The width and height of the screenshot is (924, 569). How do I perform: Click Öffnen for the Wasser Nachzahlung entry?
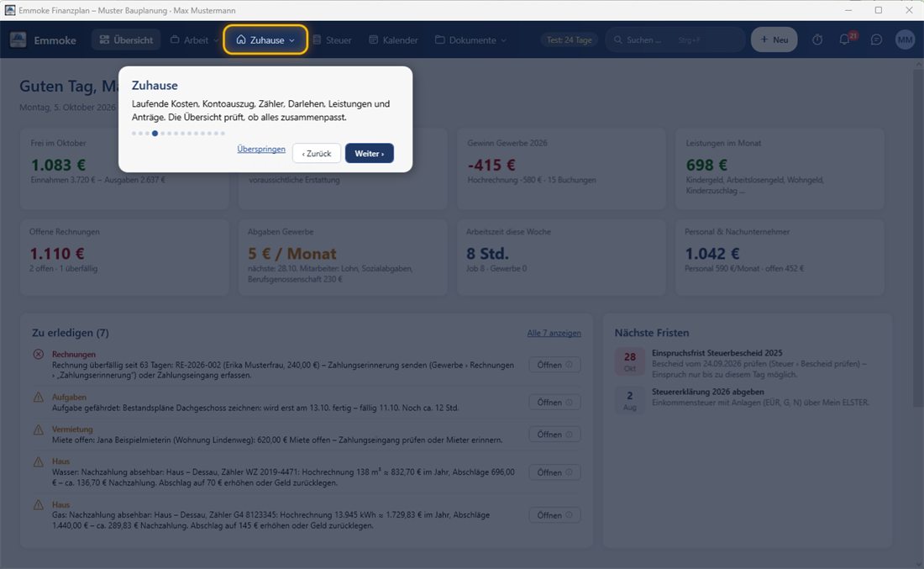(x=554, y=472)
